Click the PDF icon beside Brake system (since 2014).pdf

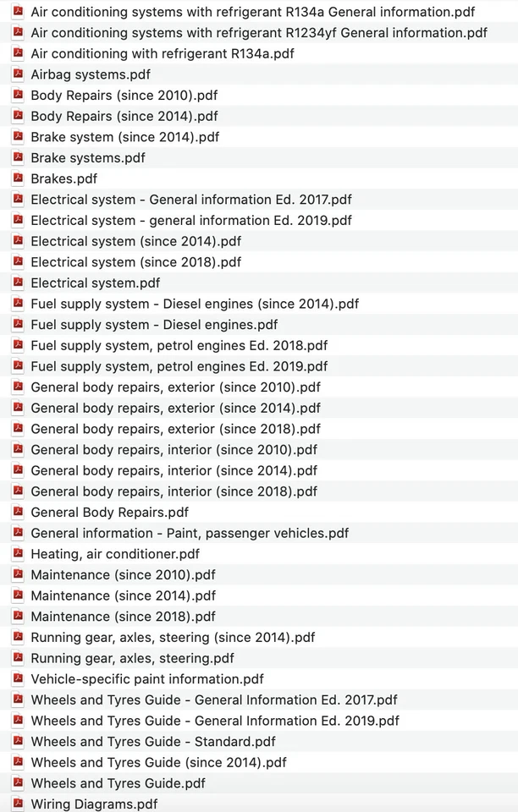click(18, 136)
